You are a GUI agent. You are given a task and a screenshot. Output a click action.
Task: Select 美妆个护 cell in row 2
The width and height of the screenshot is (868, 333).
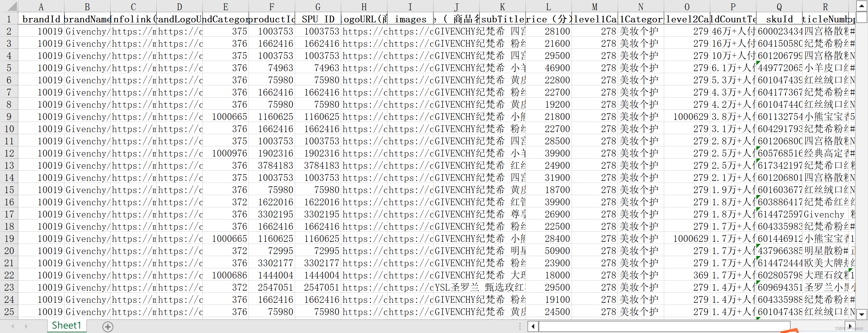tap(641, 31)
